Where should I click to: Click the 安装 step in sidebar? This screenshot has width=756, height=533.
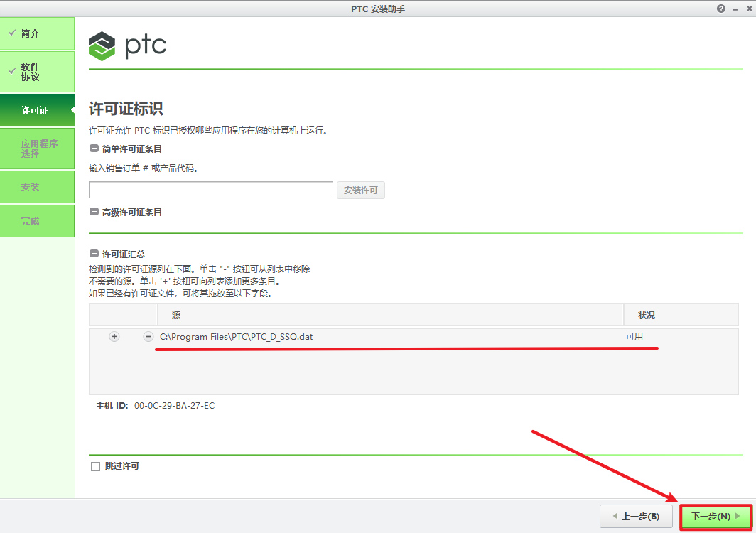[37, 187]
